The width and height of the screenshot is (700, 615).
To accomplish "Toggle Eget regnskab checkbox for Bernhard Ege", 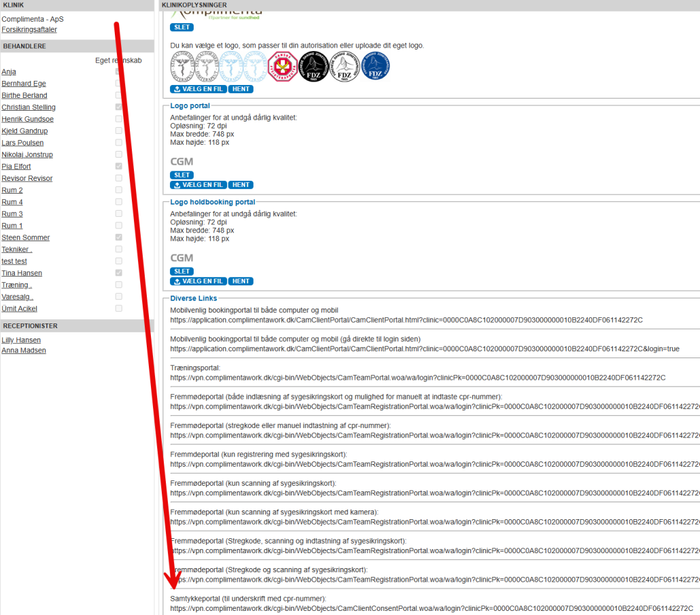I will click(x=119, y=84).
